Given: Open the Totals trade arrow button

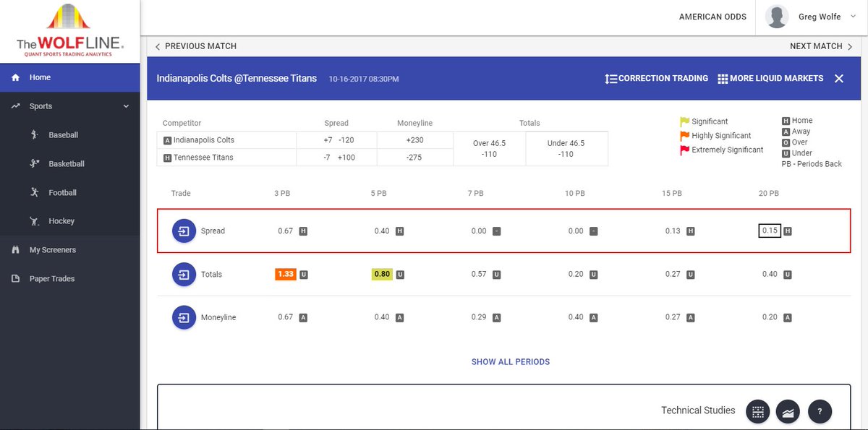Looking at the screenshot, I should click(x=184, y=275).
